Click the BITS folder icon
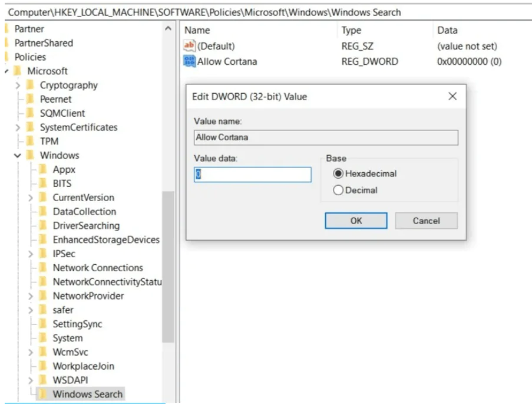The image size is (532, 404). point(43,183)
